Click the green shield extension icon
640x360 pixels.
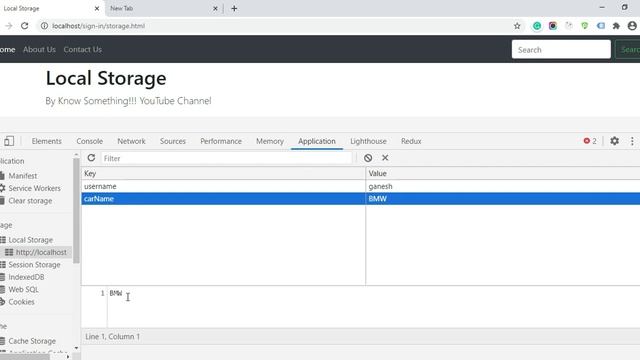click(x=584, y=26)
